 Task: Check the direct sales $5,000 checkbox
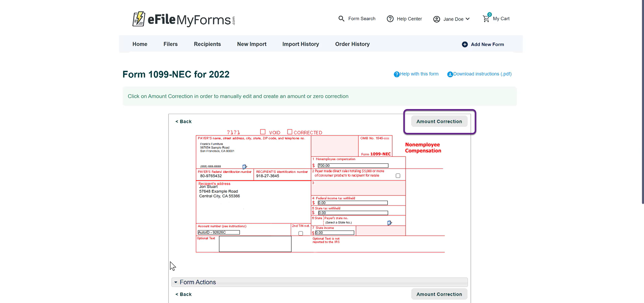click(x=398, y=176)
